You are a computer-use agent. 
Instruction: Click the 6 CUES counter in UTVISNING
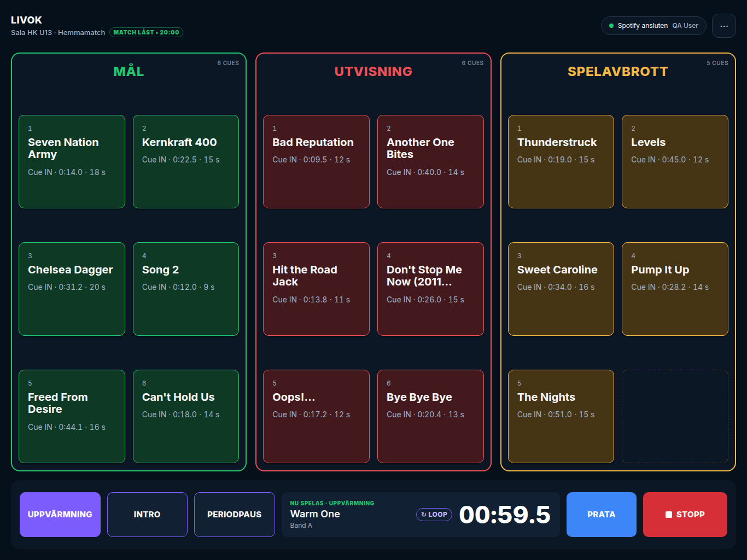(x=472, y=63)
